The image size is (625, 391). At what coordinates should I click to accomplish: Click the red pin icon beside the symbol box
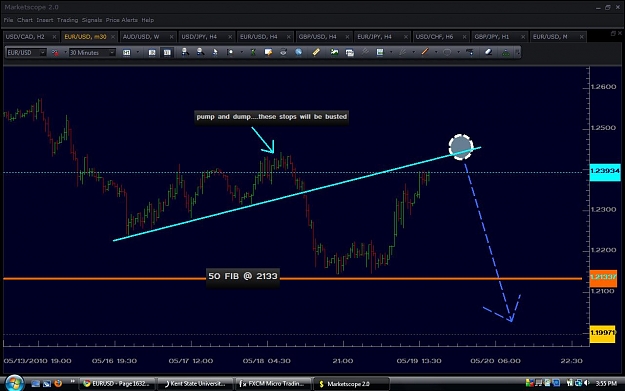55,53
